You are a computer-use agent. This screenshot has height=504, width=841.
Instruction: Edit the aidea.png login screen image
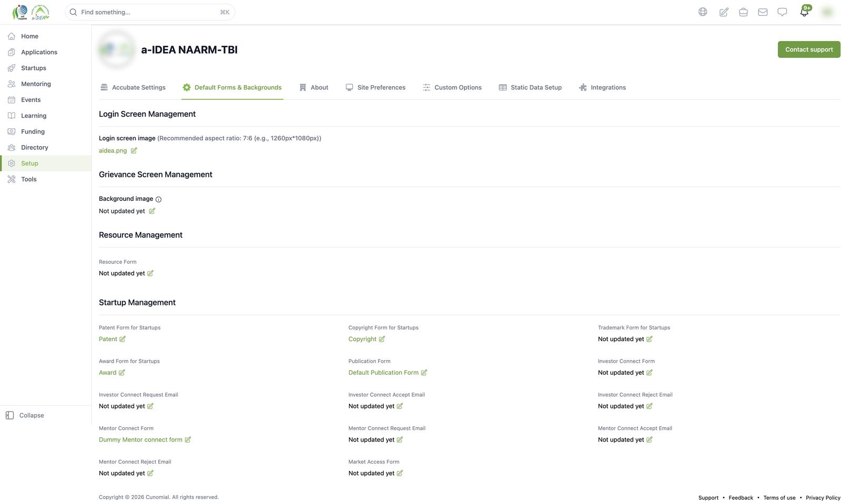[x=134, y=151]
